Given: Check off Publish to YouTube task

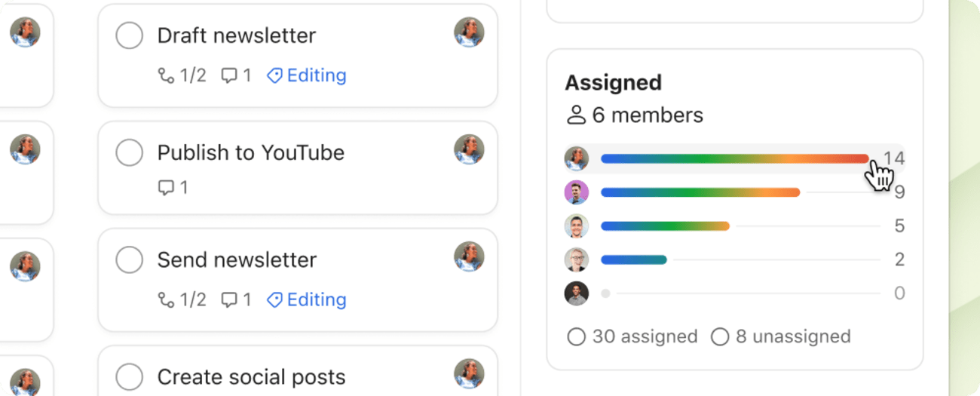Looking at the screenshot, I should 130,152.
